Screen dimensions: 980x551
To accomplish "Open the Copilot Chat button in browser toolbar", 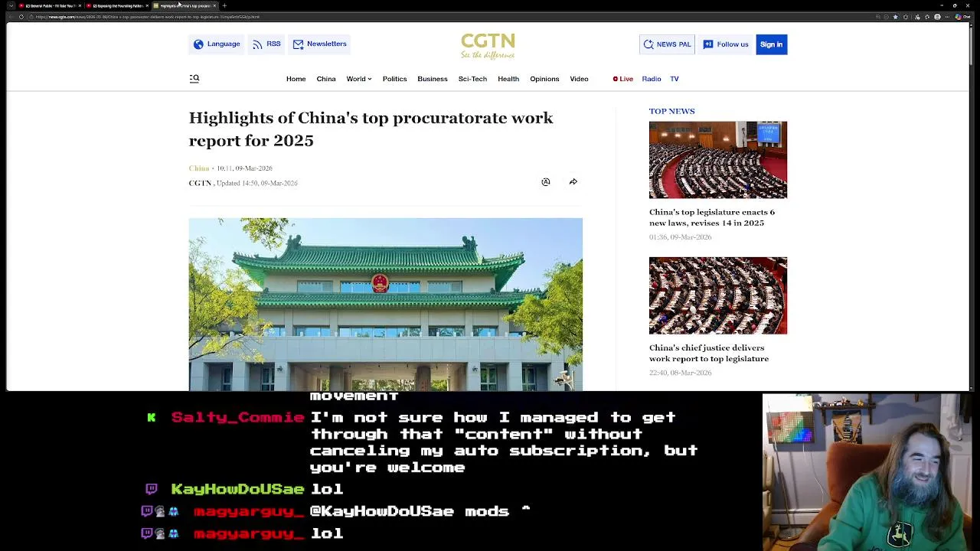I will coord(962,17).
